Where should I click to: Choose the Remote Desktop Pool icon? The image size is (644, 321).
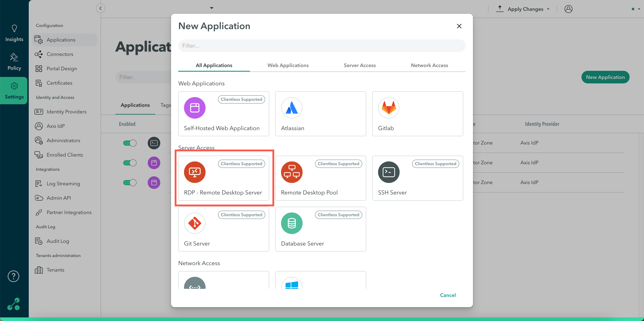(291, 172)
